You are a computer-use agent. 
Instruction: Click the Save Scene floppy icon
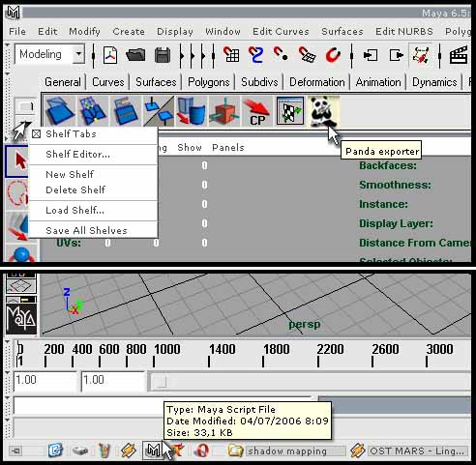[x=163, y=55]
